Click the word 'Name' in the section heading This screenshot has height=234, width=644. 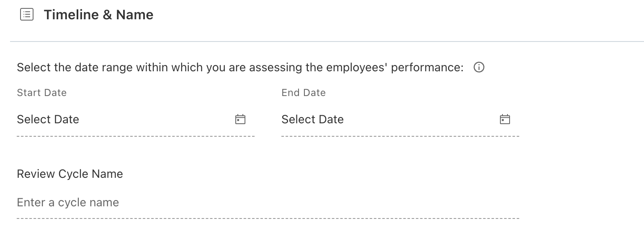(x=135, y=15)
